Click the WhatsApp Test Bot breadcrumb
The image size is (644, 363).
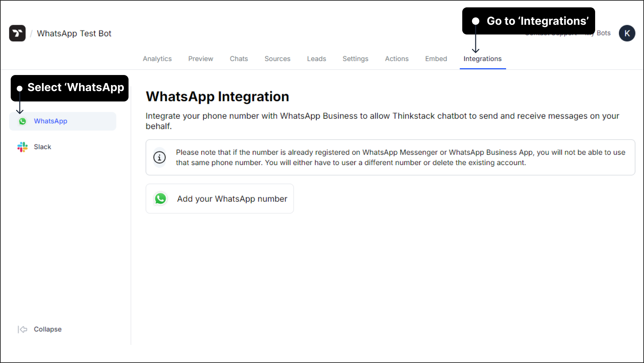[74, 33]
